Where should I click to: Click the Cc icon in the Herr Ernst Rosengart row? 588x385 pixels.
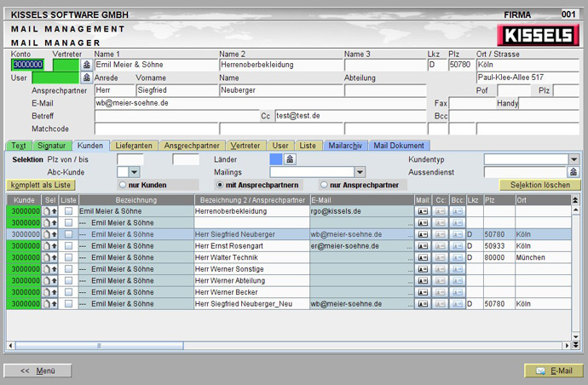(x=441, y=246)
